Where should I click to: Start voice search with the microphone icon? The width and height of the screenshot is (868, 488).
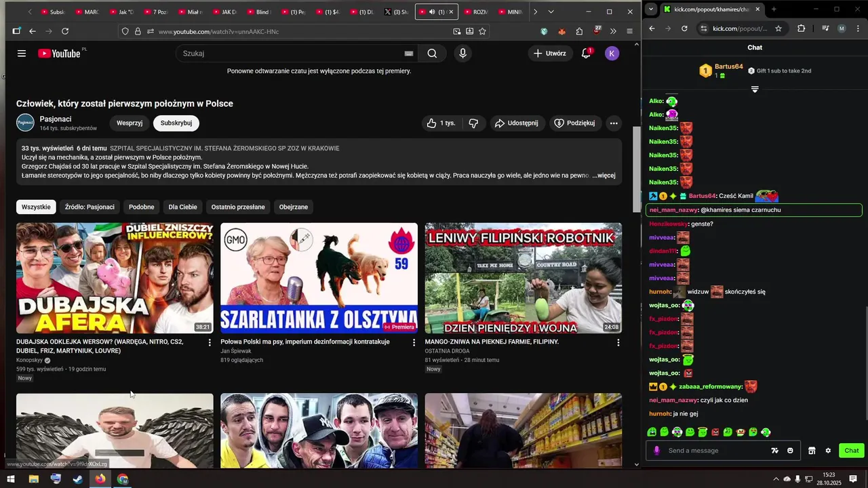click(462, 54)
